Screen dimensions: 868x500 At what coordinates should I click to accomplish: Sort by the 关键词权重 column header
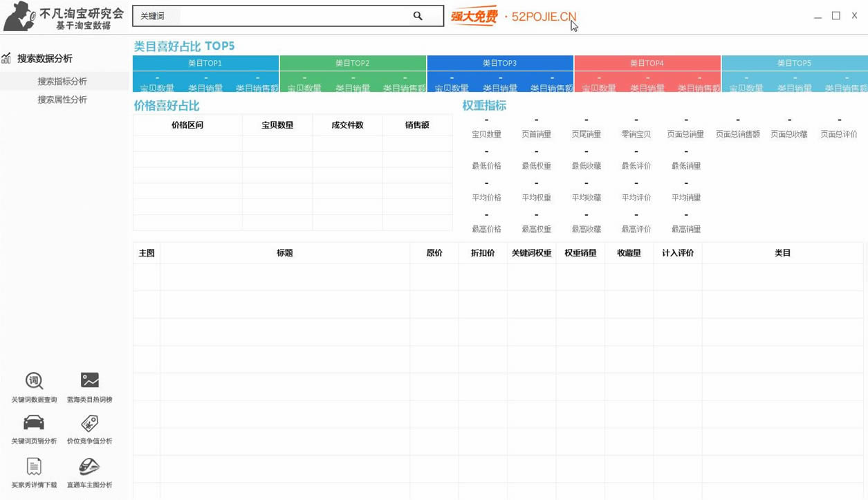531,253
